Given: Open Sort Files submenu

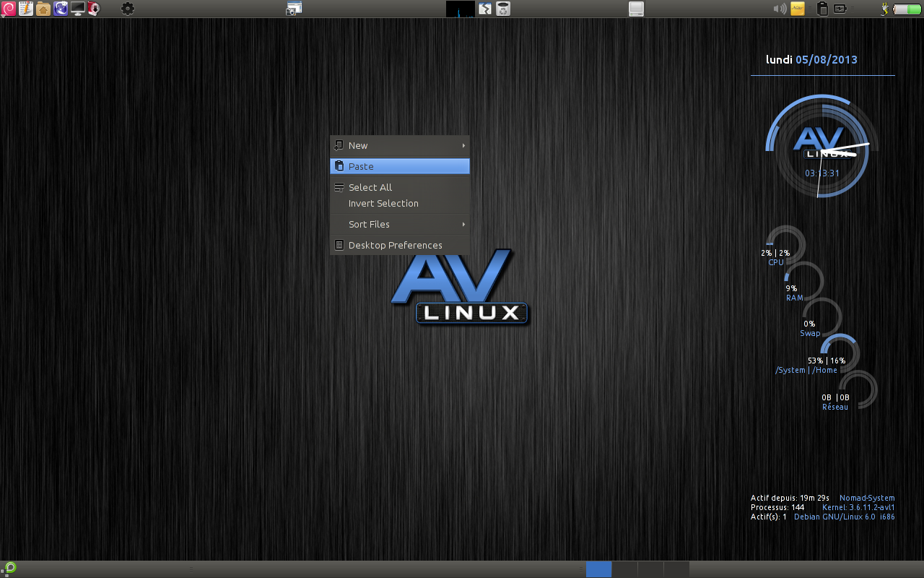Looking at the screenshot, I should click(400, 224).
